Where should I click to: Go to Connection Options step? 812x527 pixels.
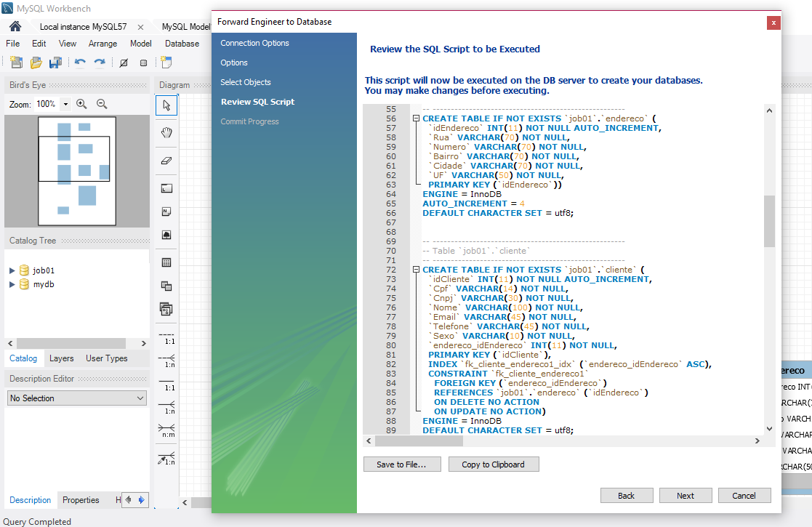tap(254, 43)
